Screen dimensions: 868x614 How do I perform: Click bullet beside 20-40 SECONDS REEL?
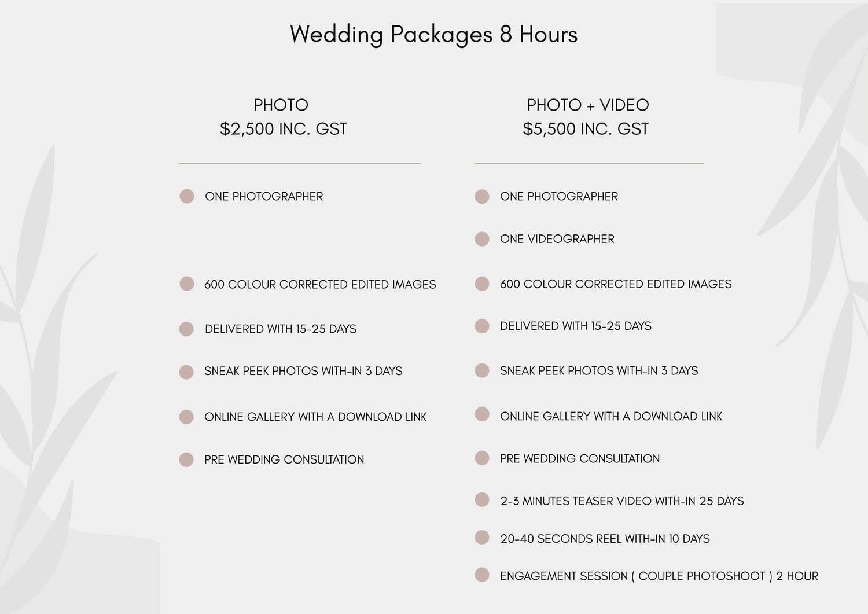tap(482, 538)
